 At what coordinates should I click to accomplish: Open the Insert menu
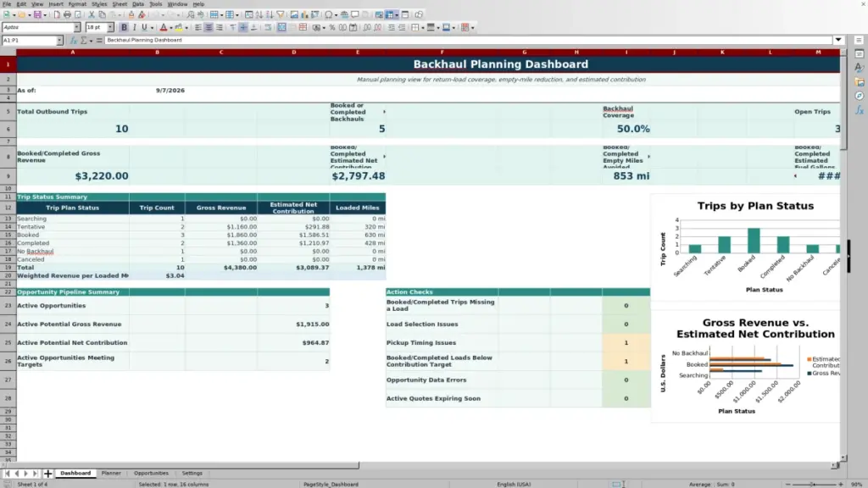tap(56, 4)
